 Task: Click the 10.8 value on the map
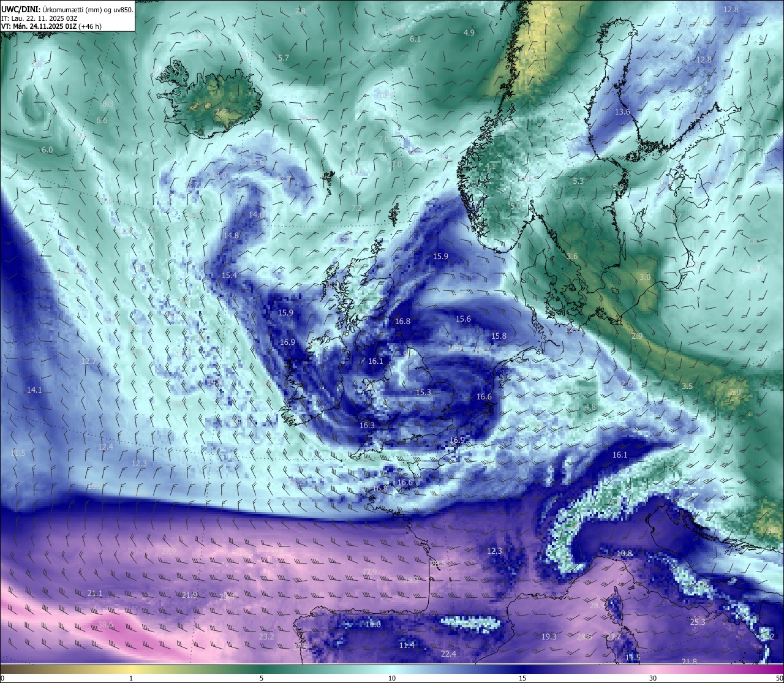pos(624,554)
